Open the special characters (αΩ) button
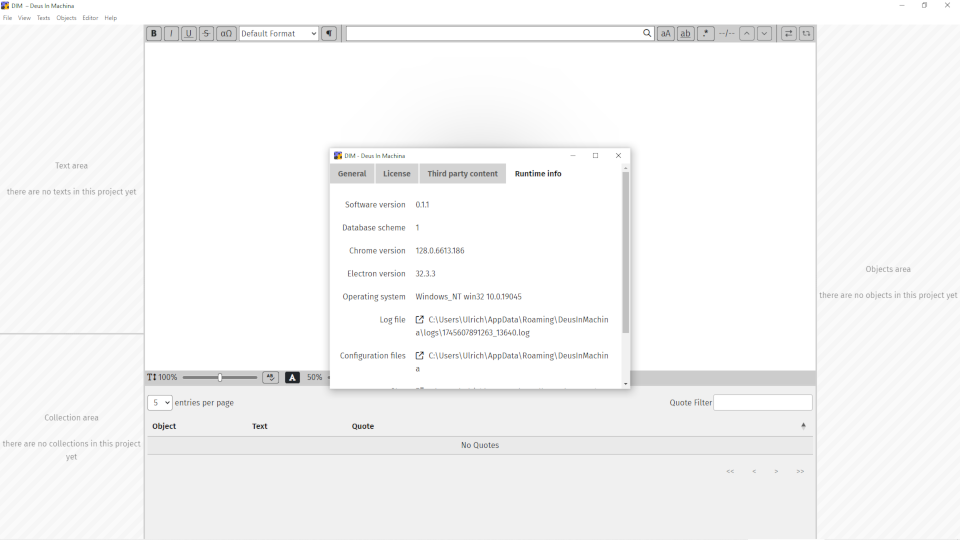This screenshot has width=960, height=540. click(227, 34)
